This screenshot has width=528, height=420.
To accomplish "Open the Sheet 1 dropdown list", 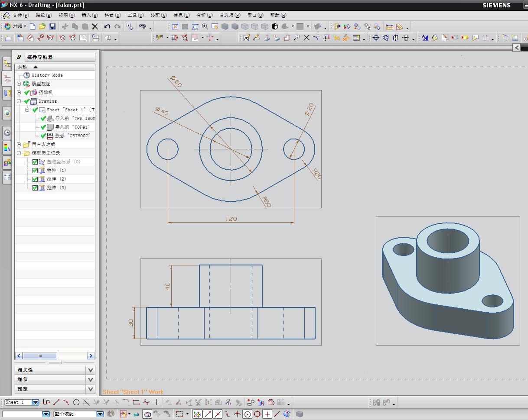I will click(x=36, y=402).
